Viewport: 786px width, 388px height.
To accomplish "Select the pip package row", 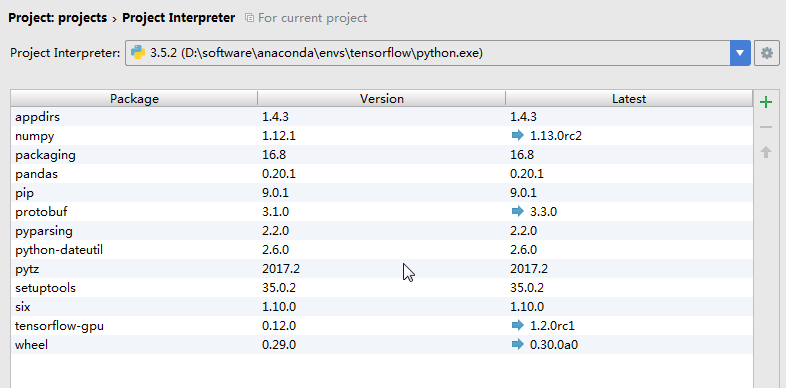I will (381, 193).
